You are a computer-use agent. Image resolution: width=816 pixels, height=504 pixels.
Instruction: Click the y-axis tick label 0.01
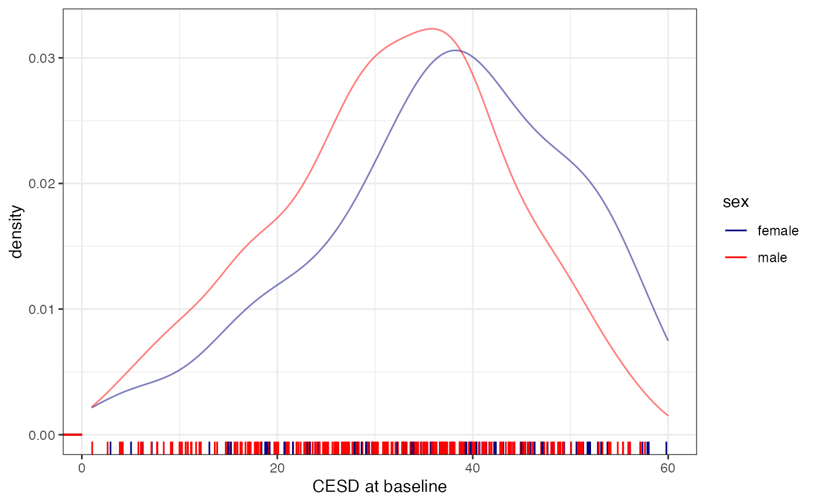tap(42, 309)
